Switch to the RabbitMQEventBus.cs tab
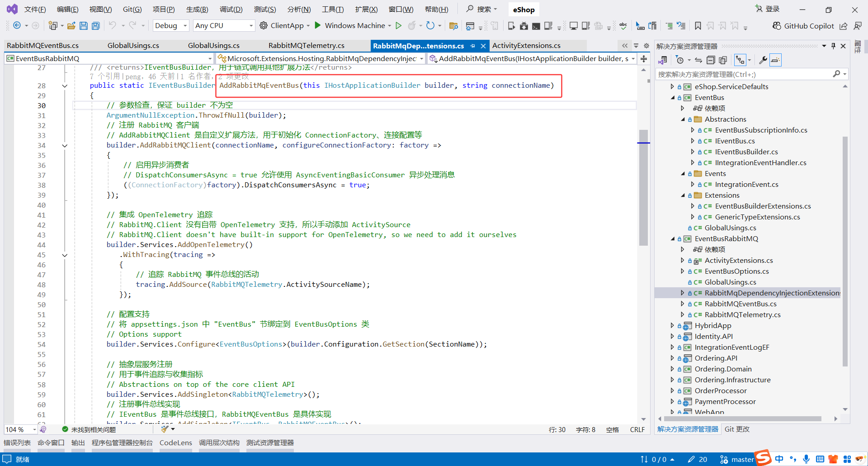The width and height of the screenshot is (868, 466). [x=43, y=46]
